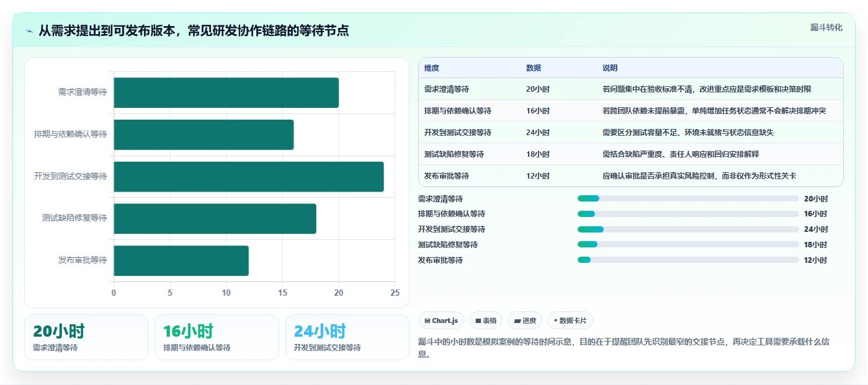868x385 pixels.
Task: Click table cell 测试缺陷修复等待
Action: tap(454, 154)
